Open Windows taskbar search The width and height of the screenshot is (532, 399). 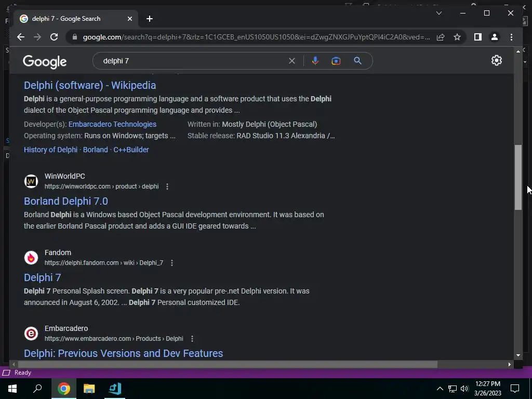[x=37, y=389]
